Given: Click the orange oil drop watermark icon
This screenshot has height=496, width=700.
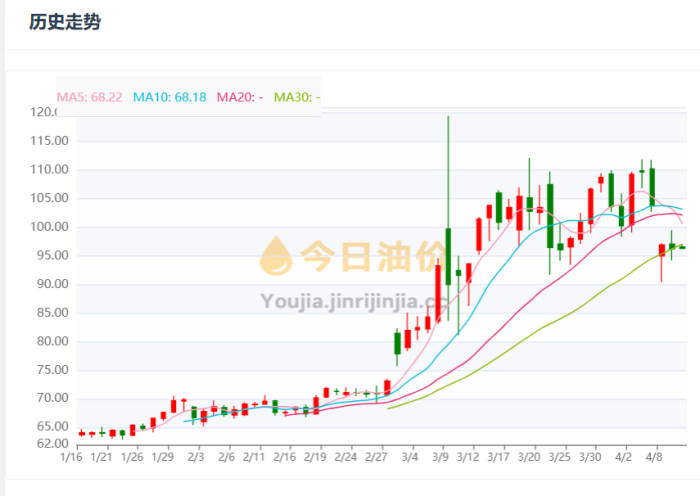Looking at the screenshot, I should [277, 256].
